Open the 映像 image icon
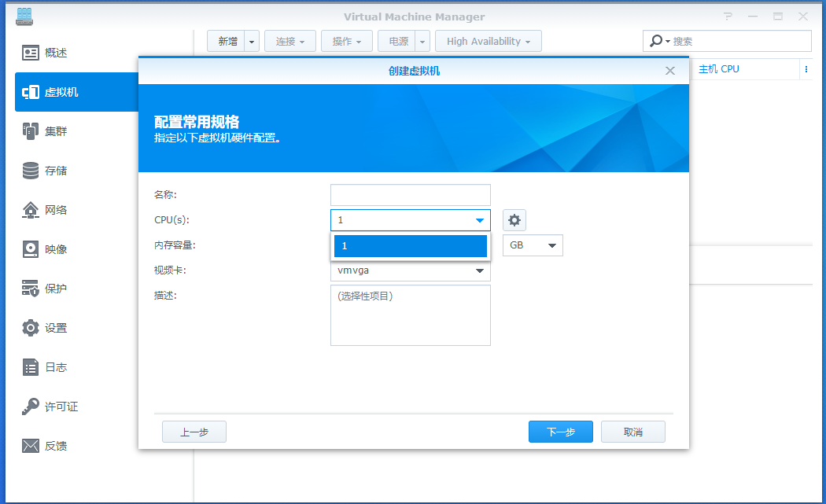The height and width of the screenshot is (504, 826). click(x=31, y=249)
